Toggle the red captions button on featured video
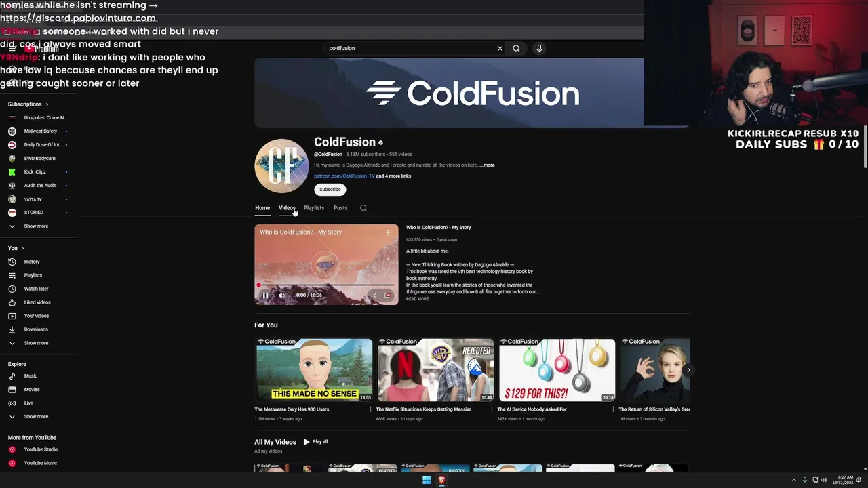The height and width of the screenshot is (488, 868). click(x=387, y=296)
